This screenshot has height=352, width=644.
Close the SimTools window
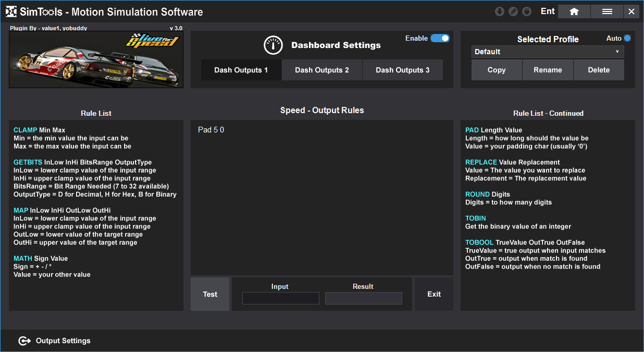(631, 11)
